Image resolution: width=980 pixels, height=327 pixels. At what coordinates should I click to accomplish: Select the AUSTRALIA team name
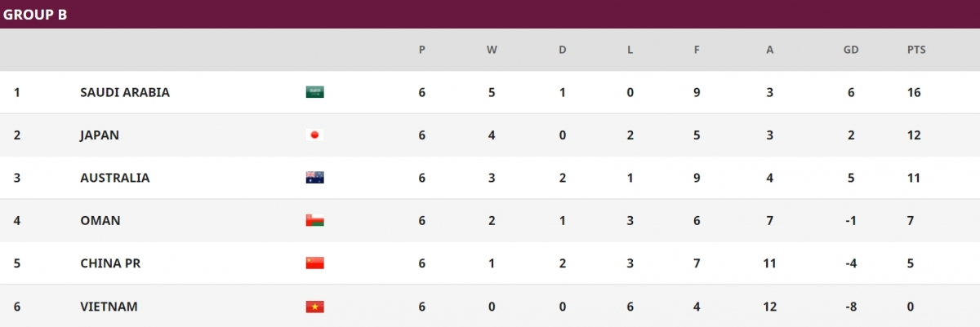(x=115, y=178)
